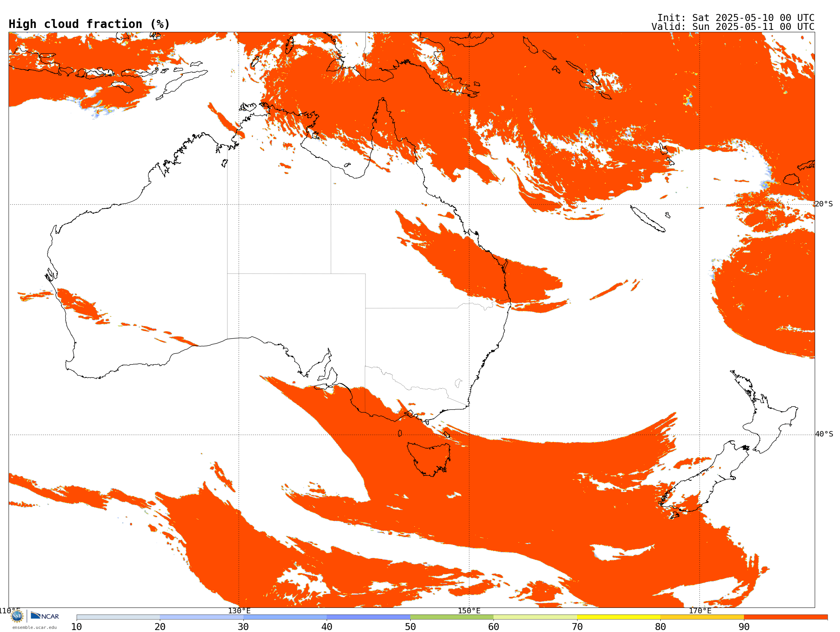
Task: Click the 'Valid: Sun 2025-05-11 00 UTC' text
Action: point(733,27)
